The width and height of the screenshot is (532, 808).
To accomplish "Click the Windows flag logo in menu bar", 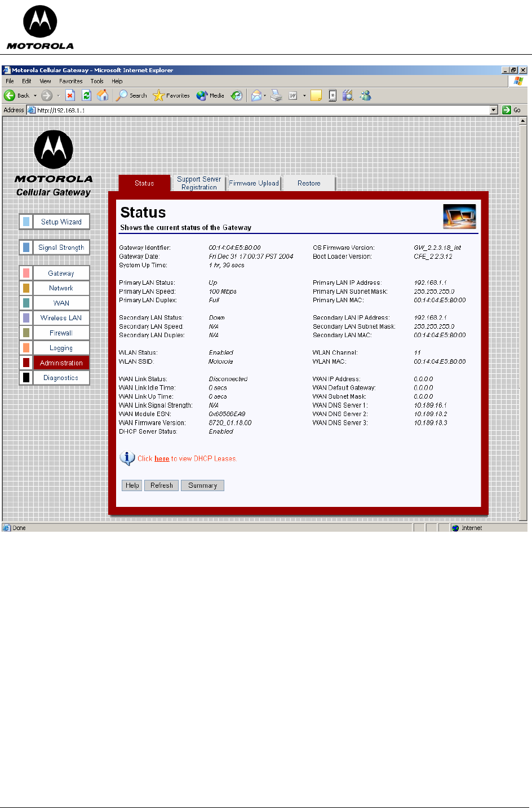I will 518,82.
